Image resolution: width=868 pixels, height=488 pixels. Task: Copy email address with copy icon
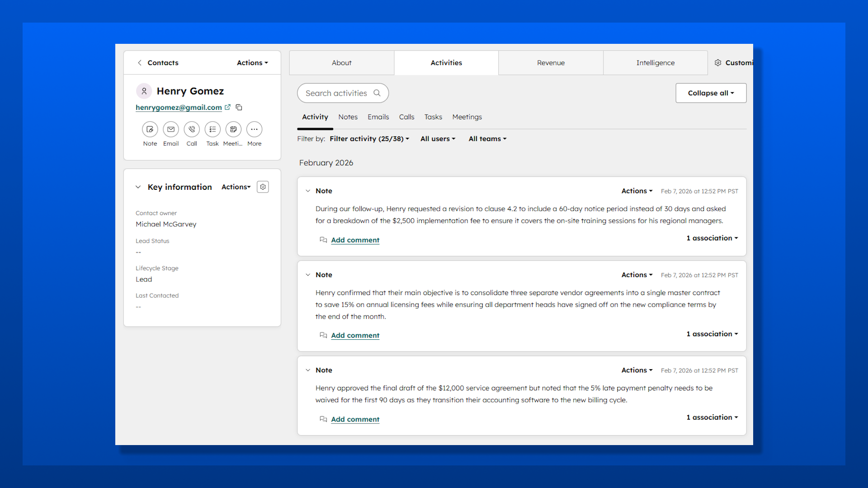[x=239, y=108]
